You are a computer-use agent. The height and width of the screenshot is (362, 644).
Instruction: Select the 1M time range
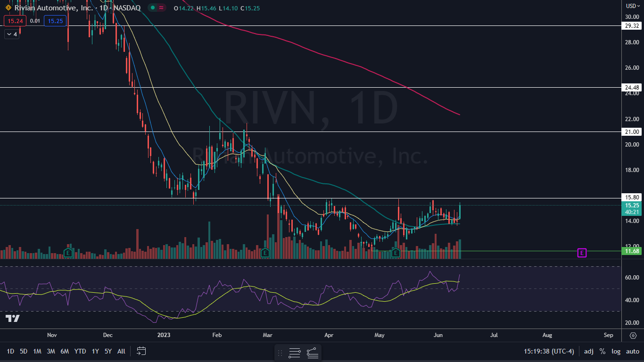(x=37, y=351)
